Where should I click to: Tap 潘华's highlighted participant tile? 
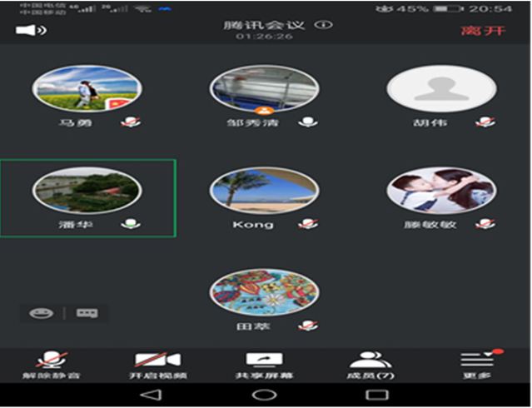tap(87, 197)
